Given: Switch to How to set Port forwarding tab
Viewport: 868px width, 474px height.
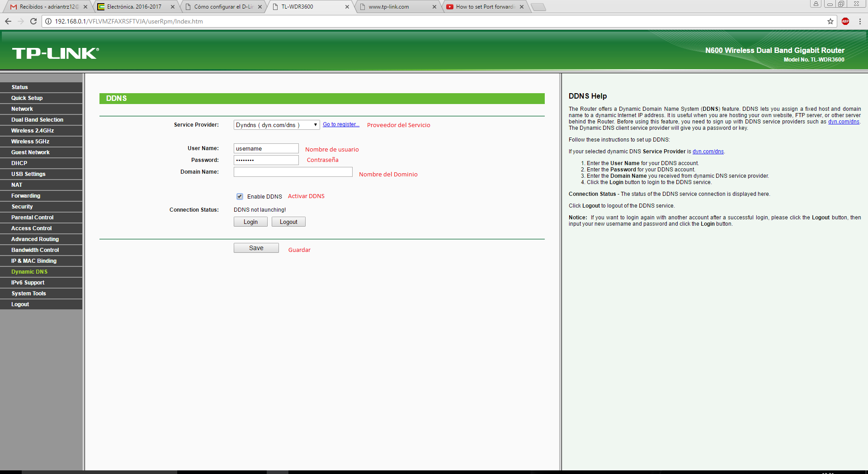Looking at the screenshot, I should 486,7.
